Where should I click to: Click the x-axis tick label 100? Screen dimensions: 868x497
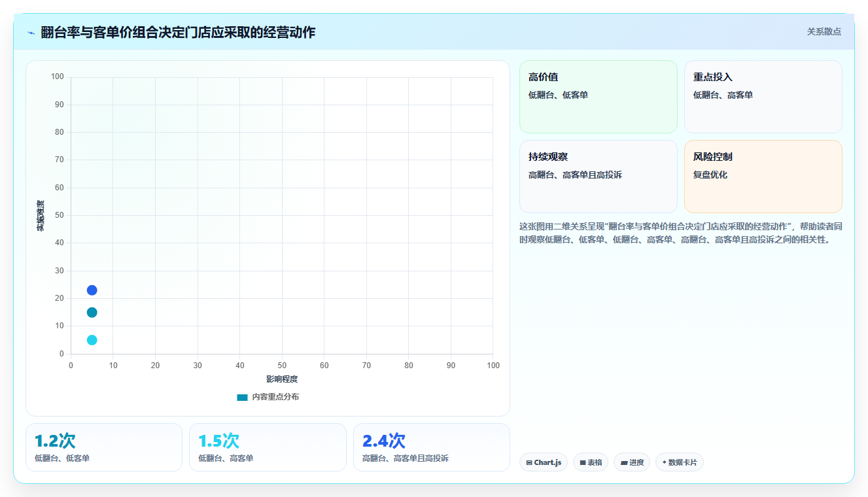point(493,365)
